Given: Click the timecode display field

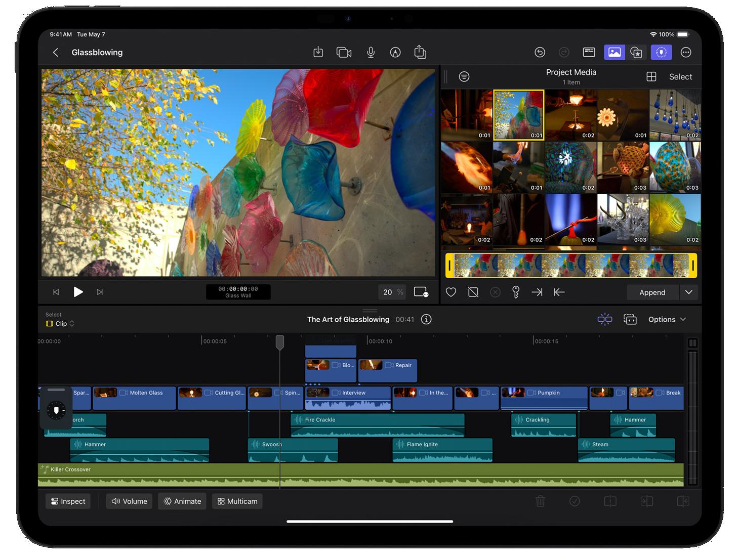Looking at the screenshot, I should (238, 292).
